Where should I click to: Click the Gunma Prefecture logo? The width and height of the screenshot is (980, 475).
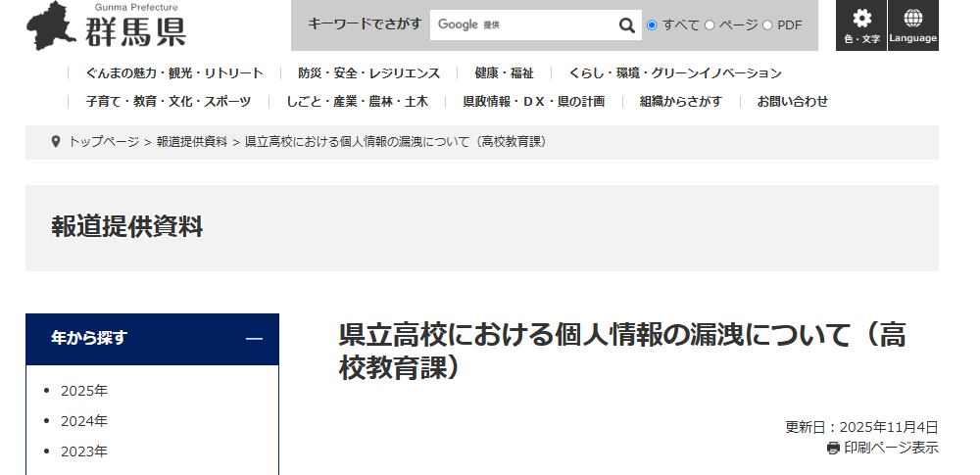(x=106, y=26)
